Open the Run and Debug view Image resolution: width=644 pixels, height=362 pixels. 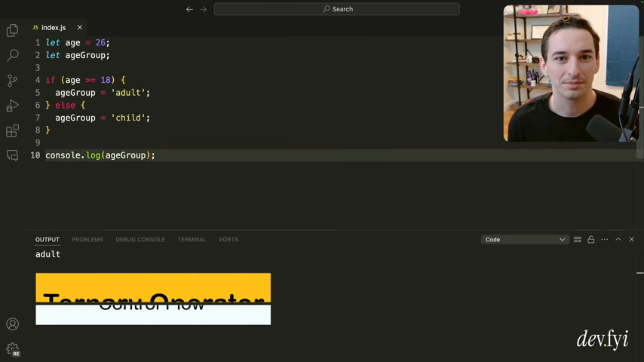pos(12,106)
